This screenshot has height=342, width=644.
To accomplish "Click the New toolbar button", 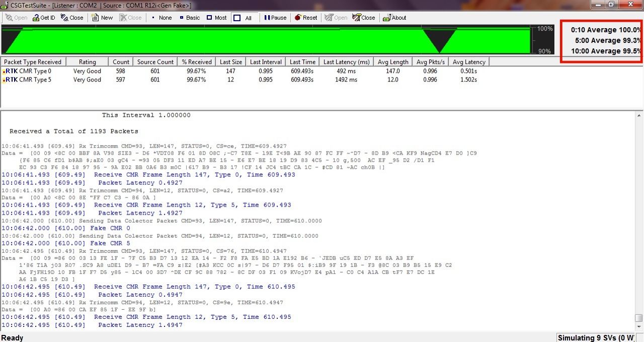I will [102, 18].
